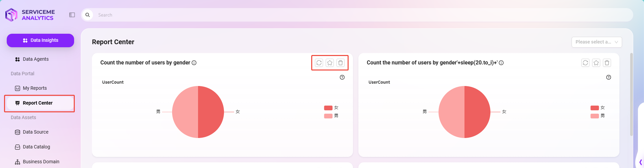644x168 pixels.
Task: Toggle the 女 legend entry in second chart
Action: [x=598, y=108]
